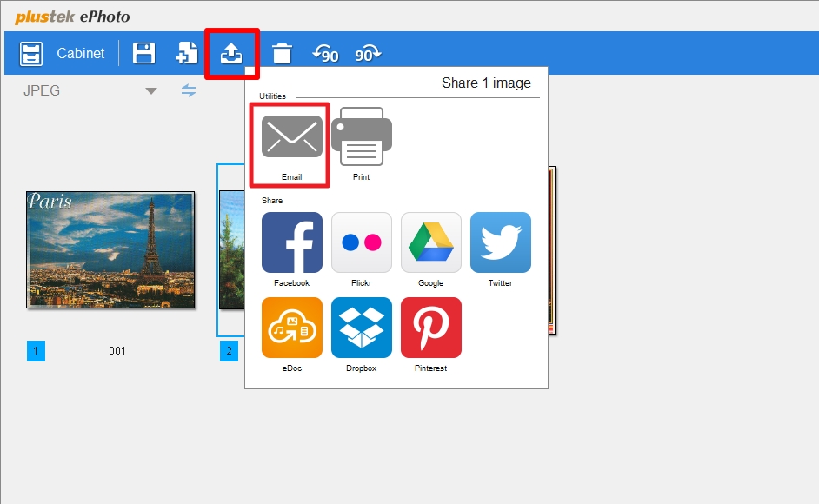Rotate image 90 degrees counterclockwise
This screenshot has height=504, width=819.
326,54
